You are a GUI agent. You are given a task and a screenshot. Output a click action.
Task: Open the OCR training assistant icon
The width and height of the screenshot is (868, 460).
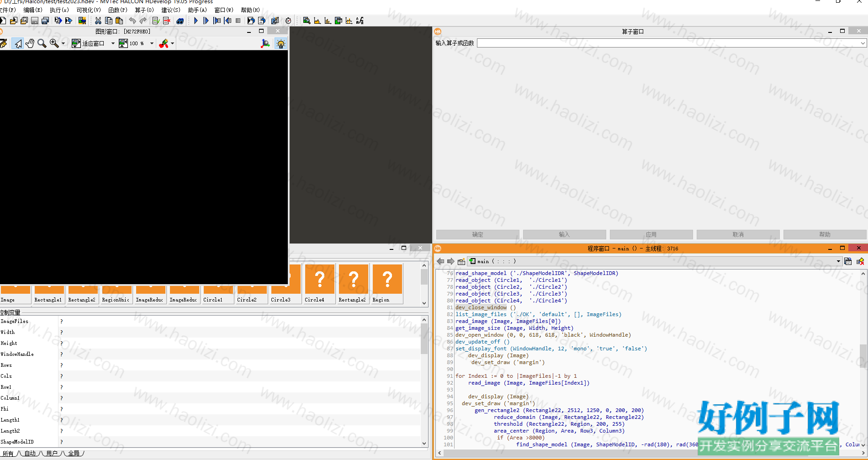(360, 21)
